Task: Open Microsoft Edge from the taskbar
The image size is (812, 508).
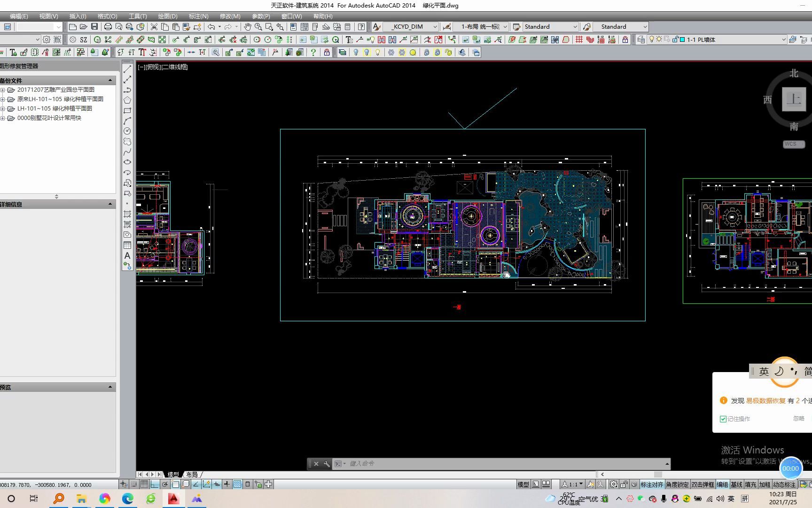Action: [x=128, y=499]
